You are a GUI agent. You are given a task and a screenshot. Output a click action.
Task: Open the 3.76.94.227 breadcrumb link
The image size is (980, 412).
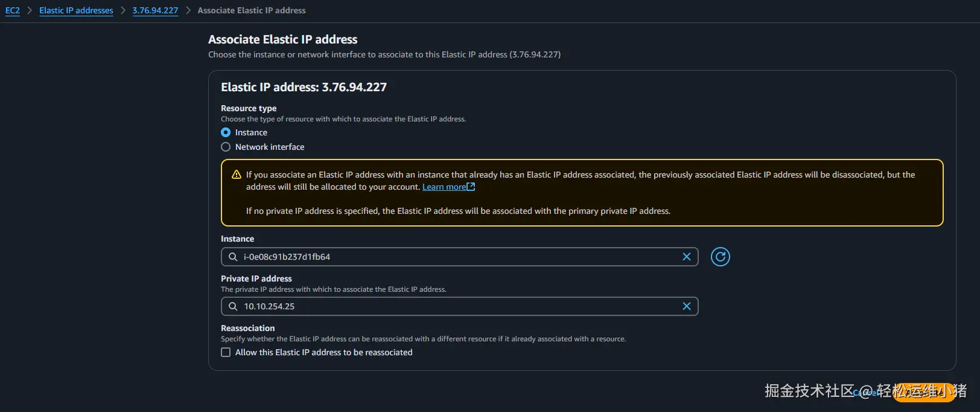(155, 10)
